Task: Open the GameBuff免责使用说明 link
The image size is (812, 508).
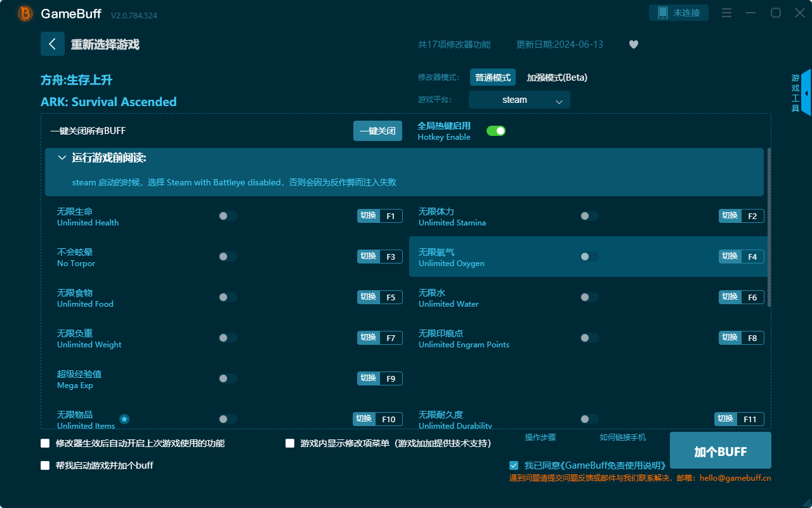Action: click(615, 465)
